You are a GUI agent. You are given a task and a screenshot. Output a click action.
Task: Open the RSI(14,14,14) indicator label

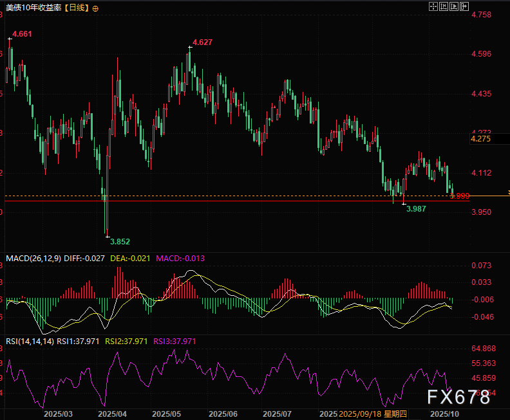(x=30, y=341)
